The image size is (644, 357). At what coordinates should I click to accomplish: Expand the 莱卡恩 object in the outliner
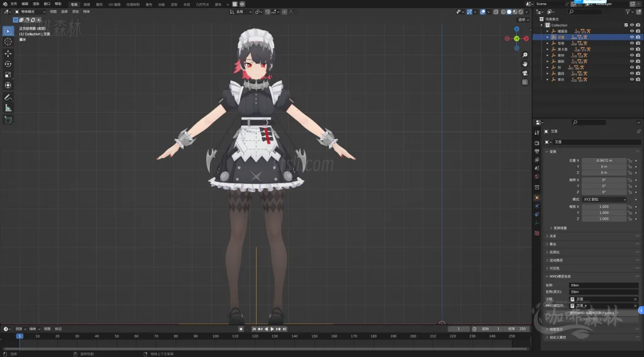click(548, 49)
